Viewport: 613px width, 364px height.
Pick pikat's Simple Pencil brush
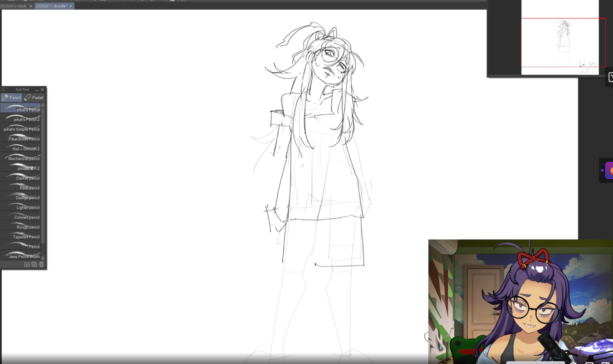point(20,128)
